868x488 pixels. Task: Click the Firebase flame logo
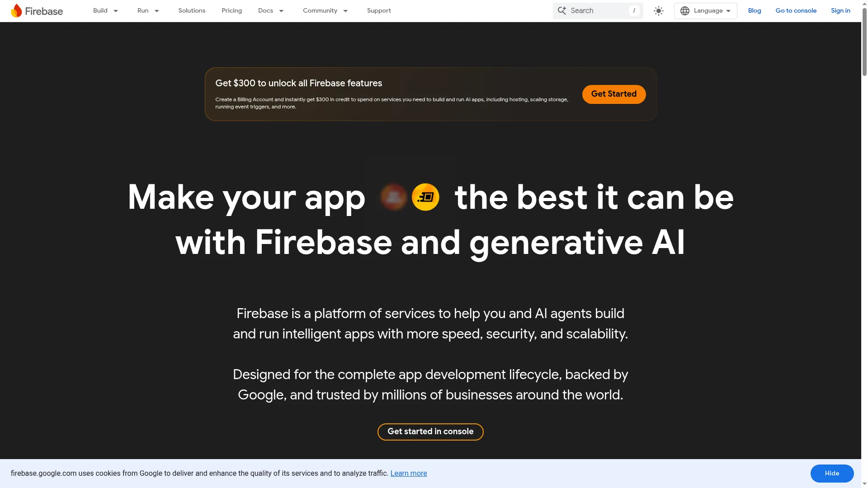[x=16, y=10]
